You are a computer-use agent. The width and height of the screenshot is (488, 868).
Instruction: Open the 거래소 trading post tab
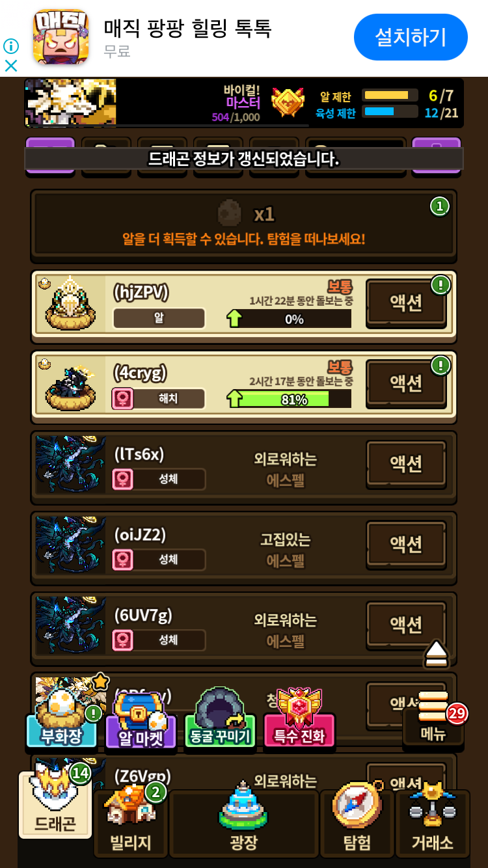(x=432, y=824)
